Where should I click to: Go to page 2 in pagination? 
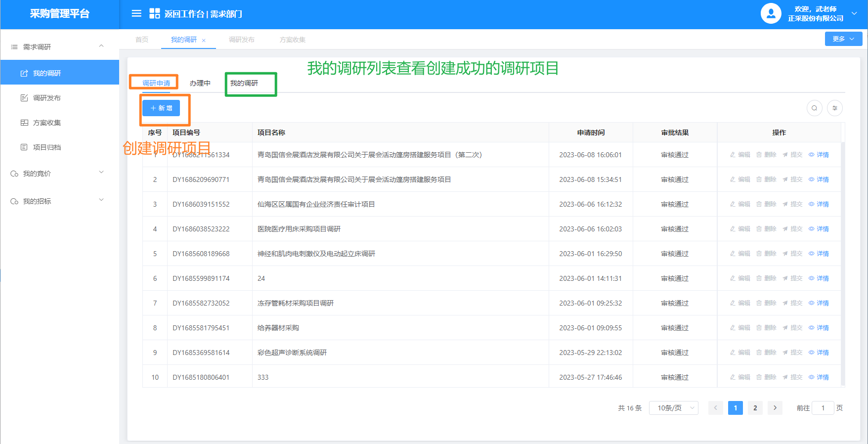(x=755, y=408)
